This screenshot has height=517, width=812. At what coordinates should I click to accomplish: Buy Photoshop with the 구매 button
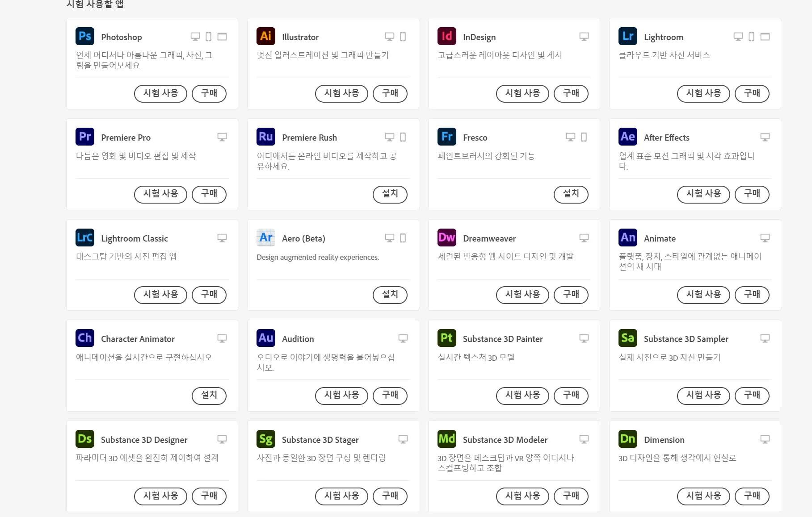coord(209,93)
